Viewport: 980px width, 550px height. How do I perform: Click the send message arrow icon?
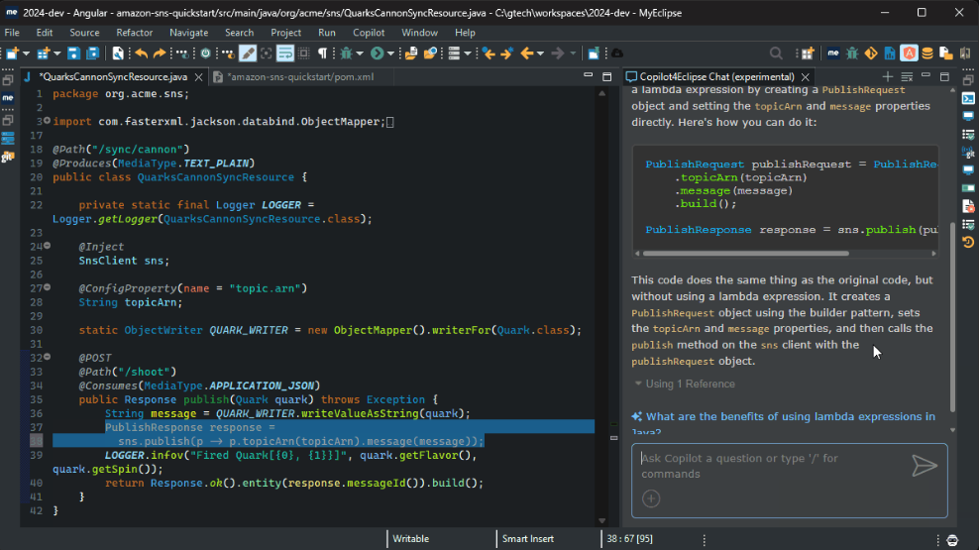[x=924, y=466]
